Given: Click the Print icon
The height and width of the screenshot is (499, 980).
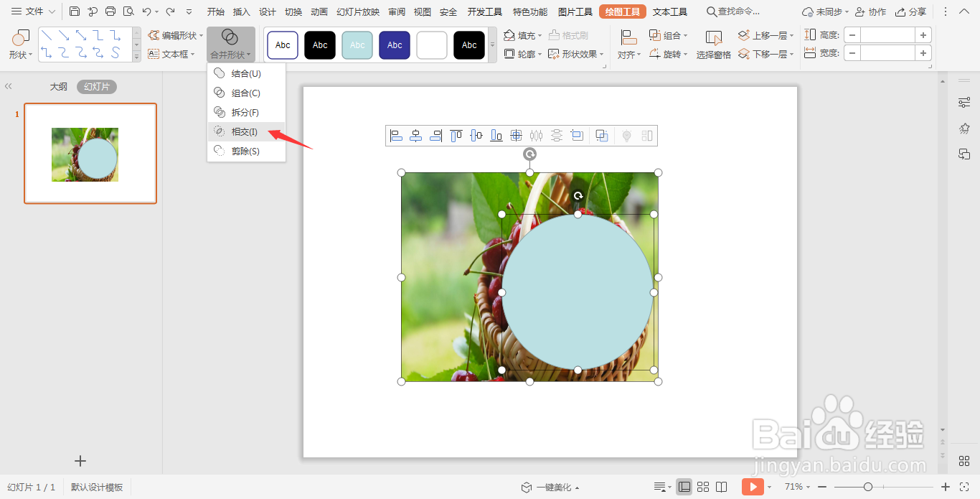Looking at the screenshot, I should click(x=110, y=11).
